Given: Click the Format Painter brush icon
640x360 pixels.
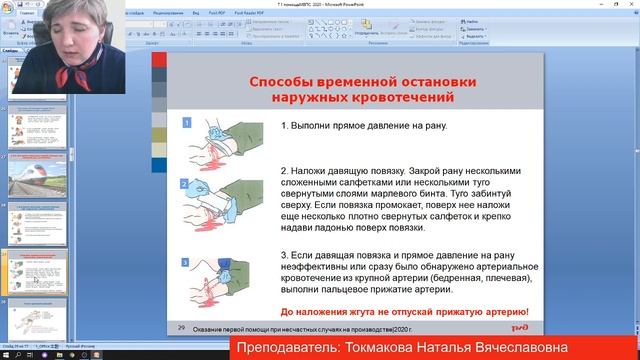Looking at the screenshot, I should pos(24,36).
